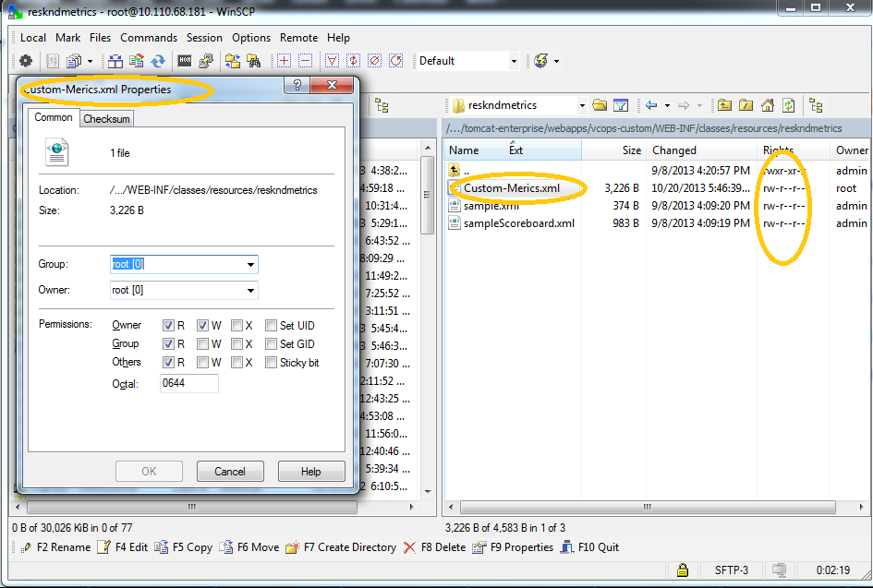The height and width of the screenshot is (588, 873).
Task: Open the Group dropdown in Properties
Action: pos(249,265)
